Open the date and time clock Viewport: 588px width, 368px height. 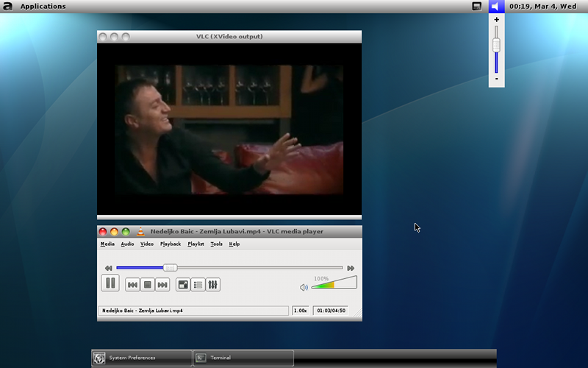542,7
